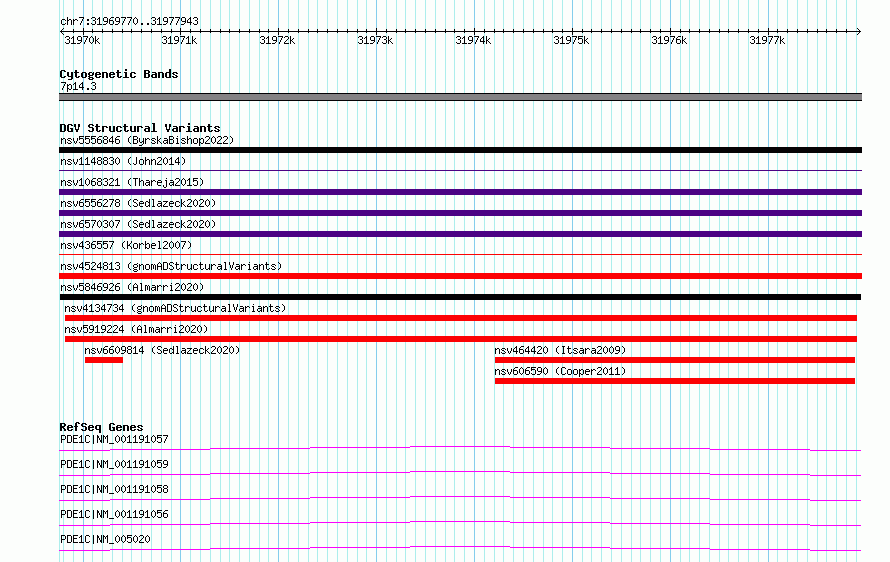
Task: Open the nsv464420 (Itsara2009) label
Action: point(560,350)
